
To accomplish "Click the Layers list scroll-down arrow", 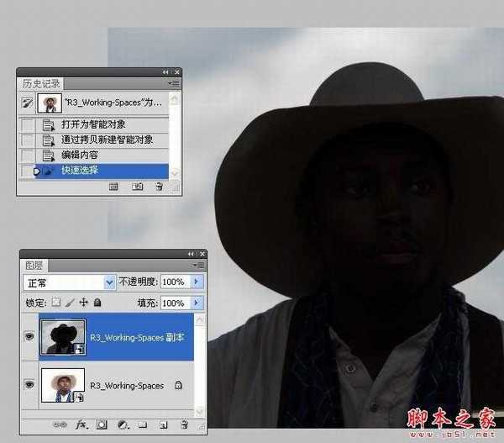I will click(x=200, y=412).
